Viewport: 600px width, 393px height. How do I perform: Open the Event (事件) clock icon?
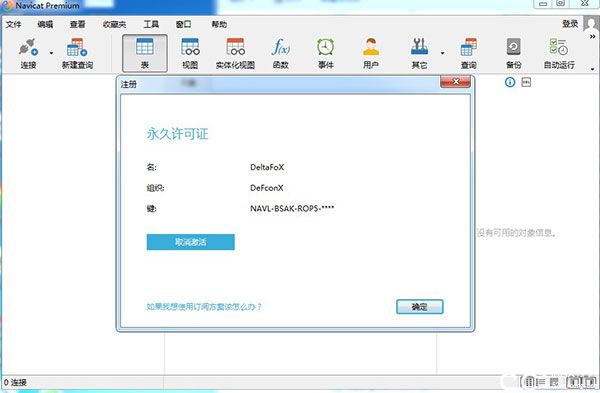(x=326, y=53)
